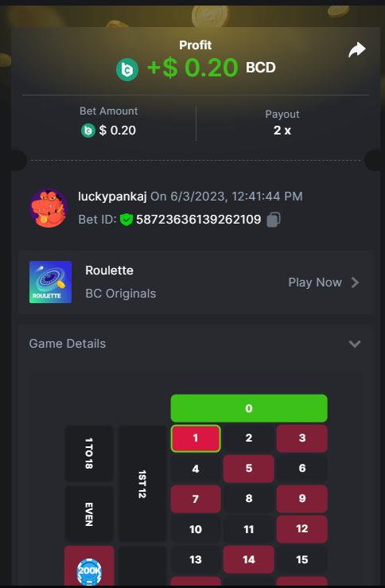Click the BCD coin icon beside profit

pyautogui.click(x=127, y=69)
